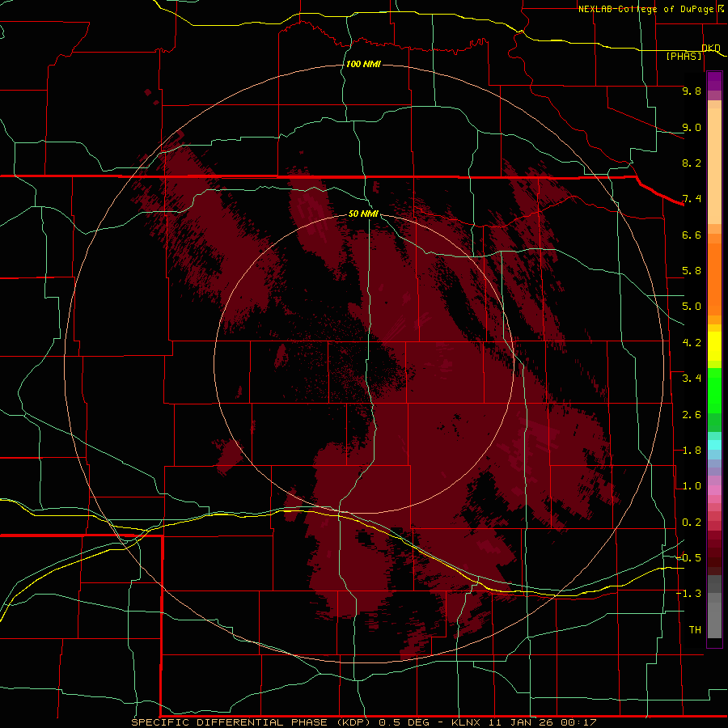The height and width of the screenshot is (728, 728).
Task: Click the 50 NMI range ring label
Action: (363, 214)
